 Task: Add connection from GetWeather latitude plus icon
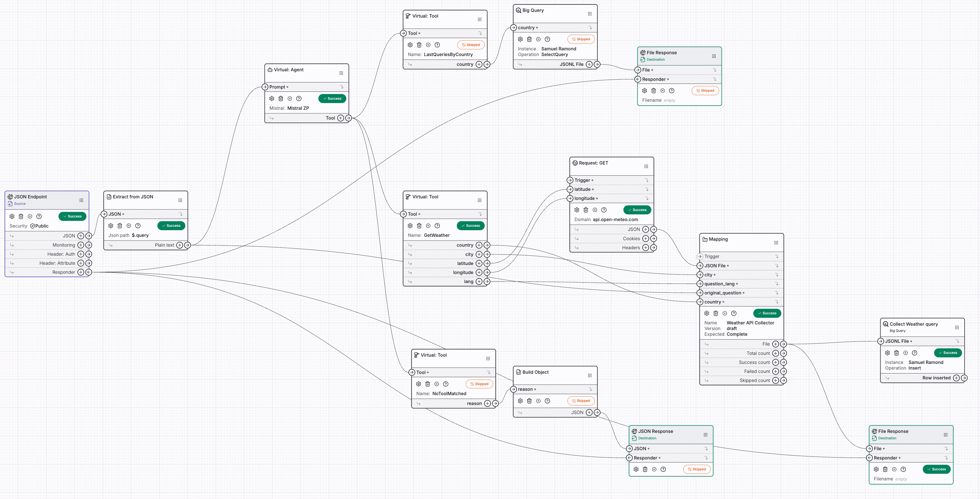pyautogui.click(x=479, y=263)
